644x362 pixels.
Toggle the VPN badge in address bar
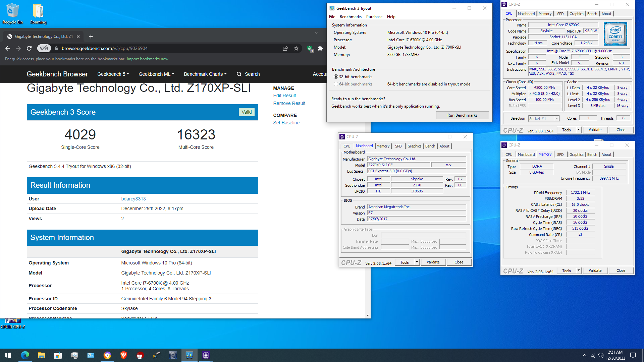point(44,48)
